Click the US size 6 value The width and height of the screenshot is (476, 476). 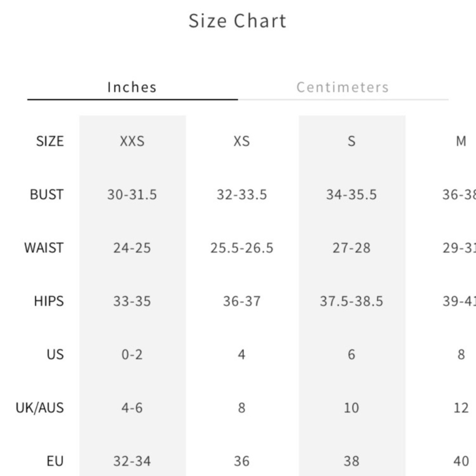pos(351,354)
